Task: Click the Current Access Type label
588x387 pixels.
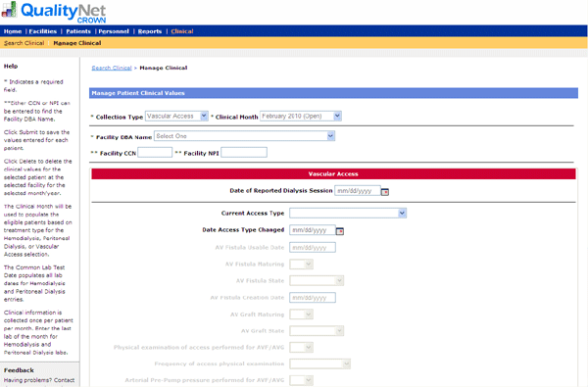Action: 253,214
